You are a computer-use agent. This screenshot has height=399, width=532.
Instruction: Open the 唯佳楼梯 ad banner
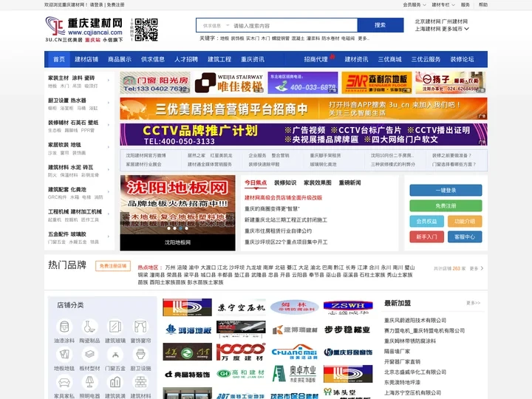tap(230, 83)
